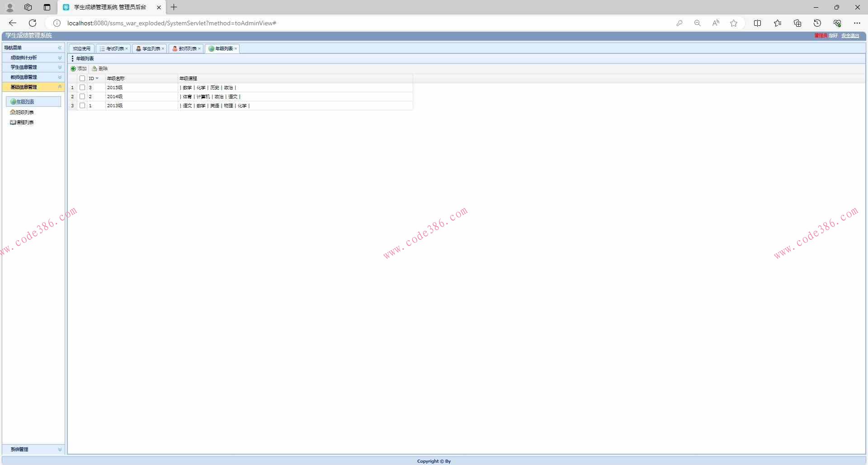868x465 pixels.
Task: Switch to the 欢迎使用 tab
Action: (x=81, y=49)
